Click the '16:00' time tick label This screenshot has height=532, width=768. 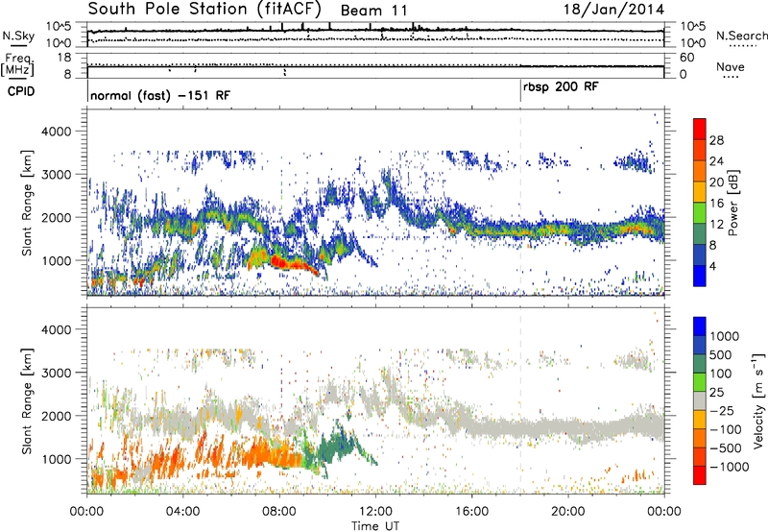click(471, 512)
